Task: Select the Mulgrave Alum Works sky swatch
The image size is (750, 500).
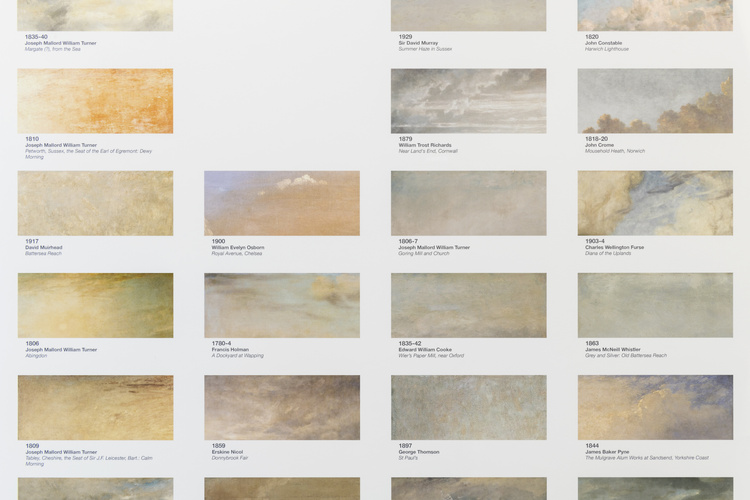Action: pyautogui.click(x=655, y=408)
